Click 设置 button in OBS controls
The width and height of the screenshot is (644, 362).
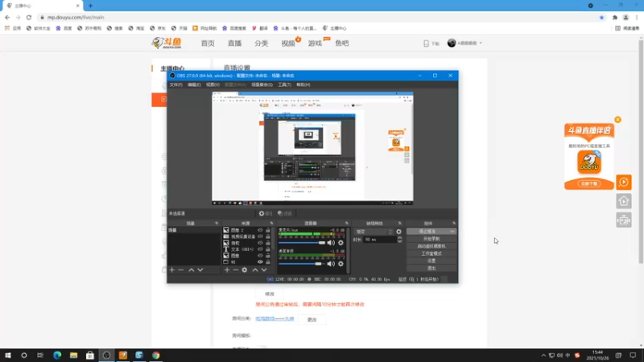431,261
